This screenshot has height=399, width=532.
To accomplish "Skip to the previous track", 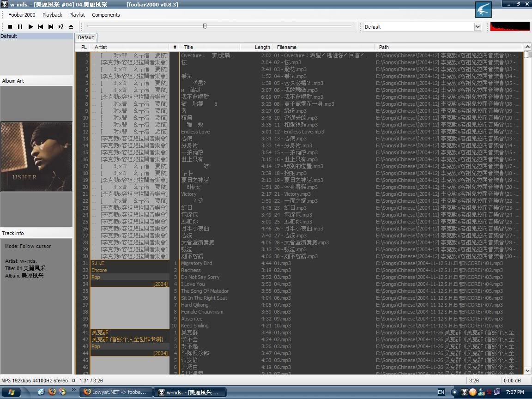I will [x=41, y=26].
